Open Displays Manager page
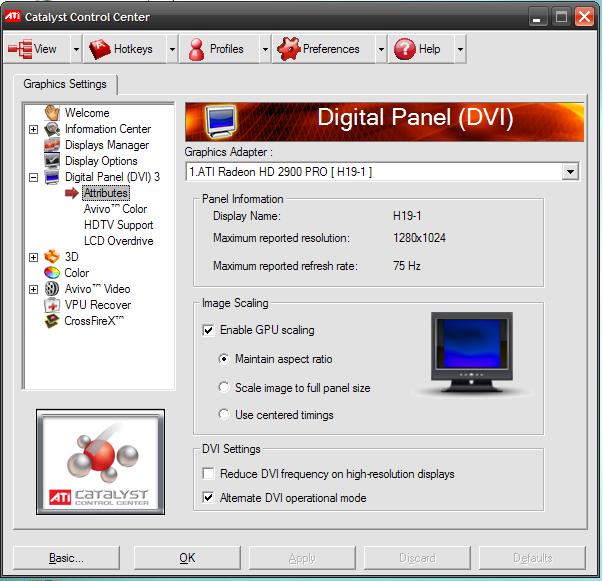Screen dimensions: 603x581 pos(107,145)
